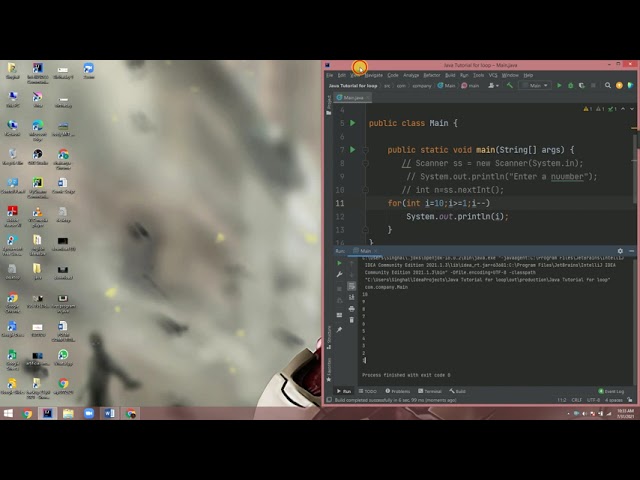
Task: Open the File menu
Action: point(329,75)
